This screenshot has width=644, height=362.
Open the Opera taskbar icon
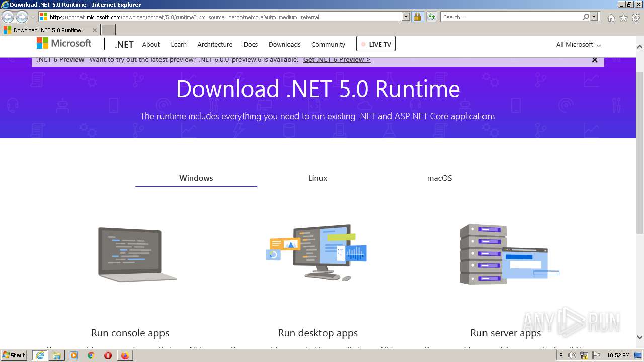click(x=108, y=355)
